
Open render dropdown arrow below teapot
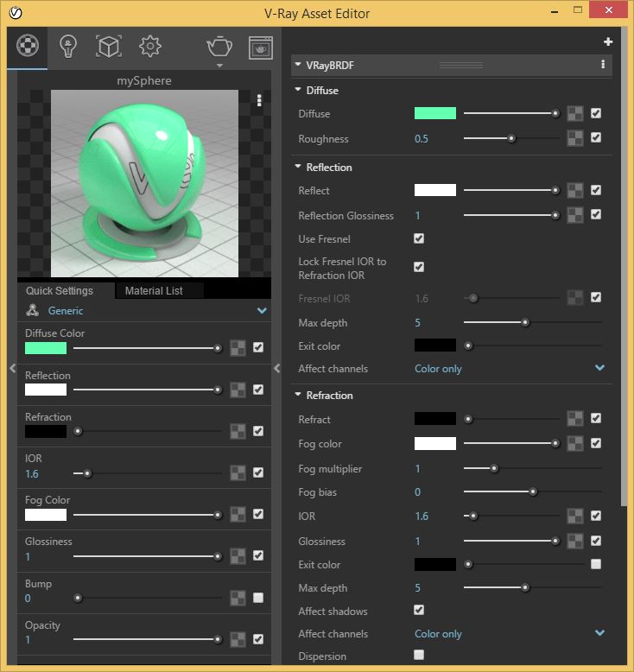click(x=219, y=66)
